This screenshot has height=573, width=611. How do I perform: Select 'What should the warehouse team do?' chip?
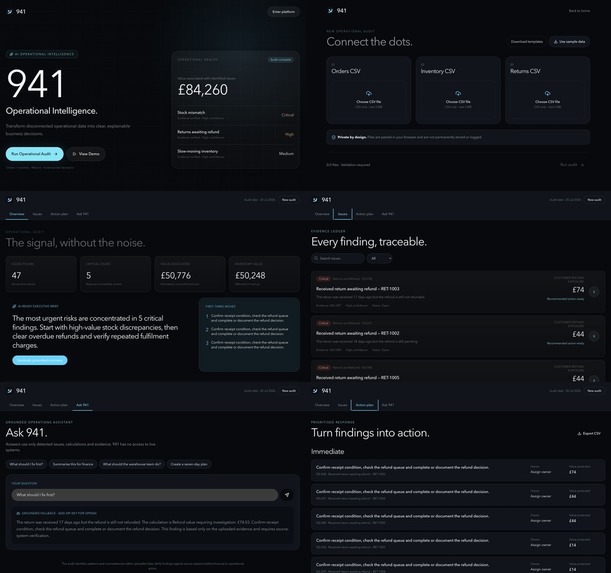[132, 464]
